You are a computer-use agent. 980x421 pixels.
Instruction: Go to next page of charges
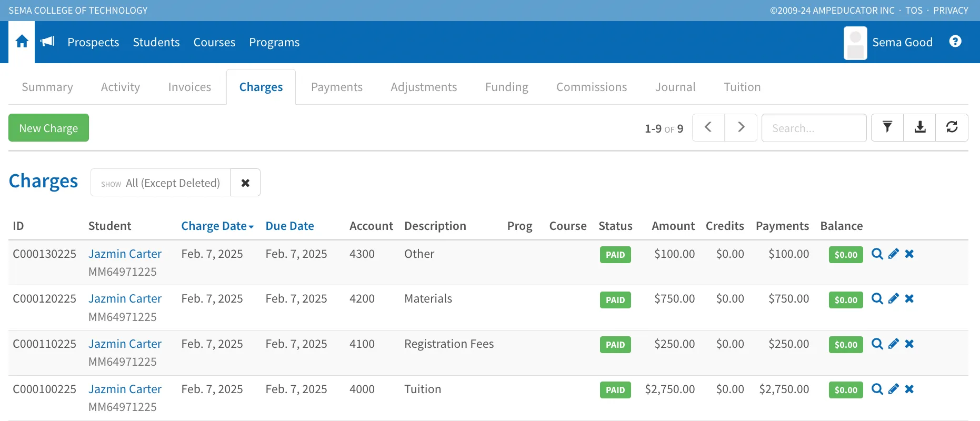741,128
